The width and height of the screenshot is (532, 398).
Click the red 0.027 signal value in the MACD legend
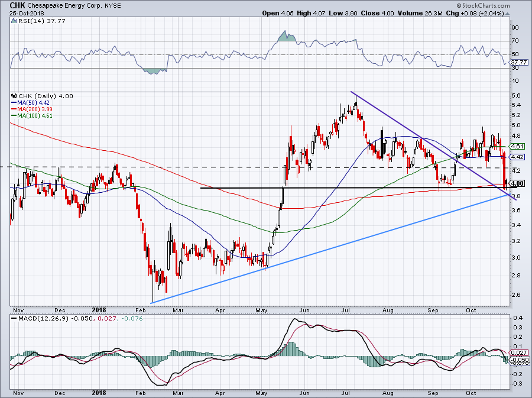[106, 319]
